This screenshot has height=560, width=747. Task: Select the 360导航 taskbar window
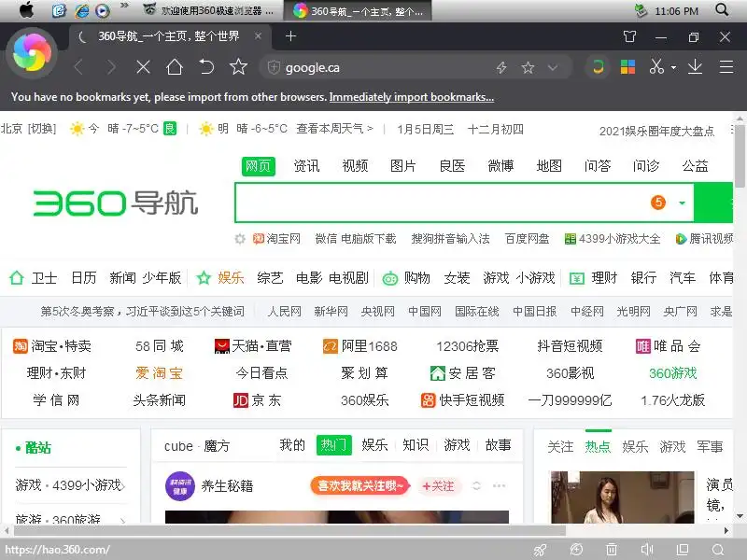(x=358, y=10)
